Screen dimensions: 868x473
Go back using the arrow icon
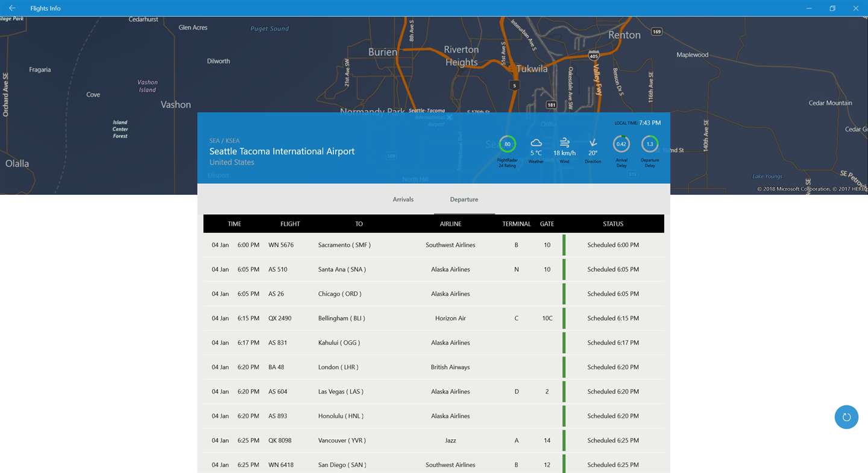pyautogui.click(x=12, y=8)
